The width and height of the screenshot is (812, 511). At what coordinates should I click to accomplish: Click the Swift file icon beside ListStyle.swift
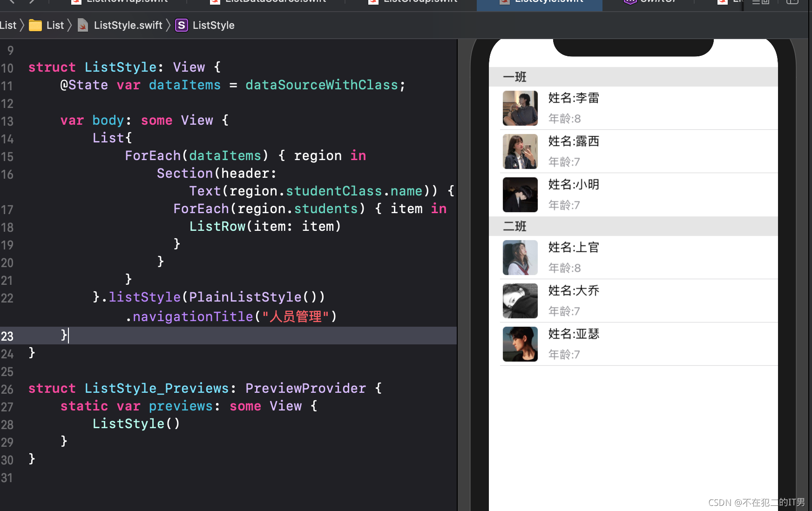(x=83, y=25)
